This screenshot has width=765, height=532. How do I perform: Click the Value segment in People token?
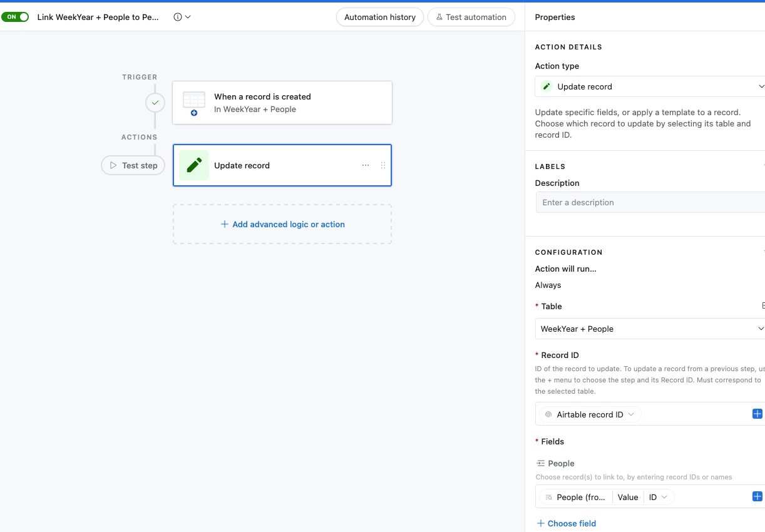click(x=628, y=497)
